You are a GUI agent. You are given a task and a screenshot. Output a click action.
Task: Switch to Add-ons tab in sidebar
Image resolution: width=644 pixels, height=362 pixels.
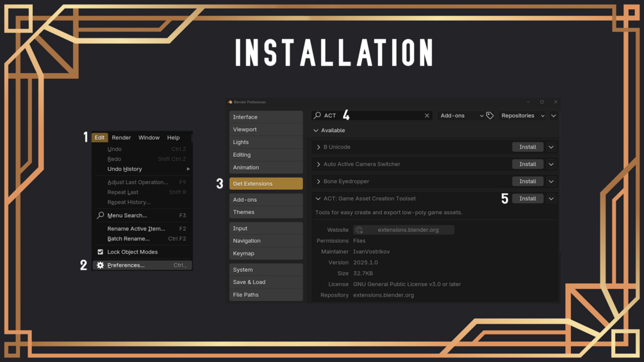[x=266, y=199]
